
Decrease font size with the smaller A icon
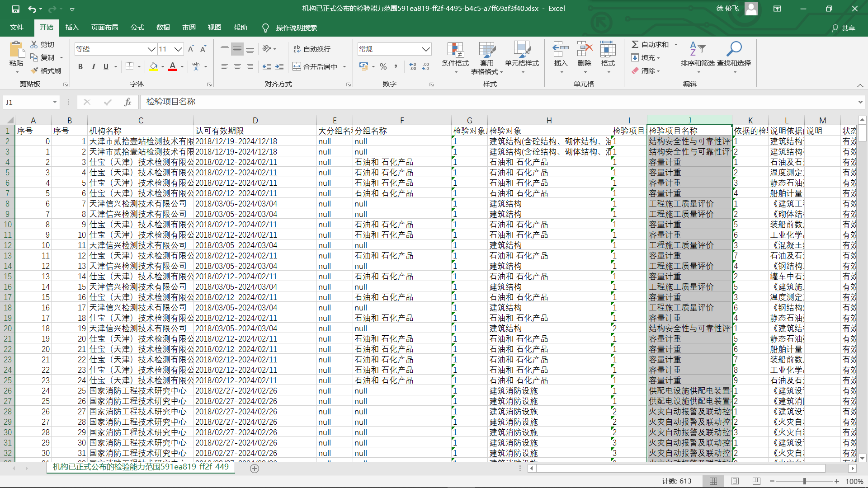[203, 49]
